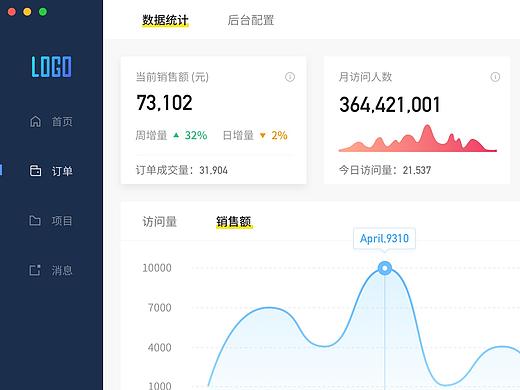Viewport: 520px width, 390px height.
Task: Close window with red button
Action: tap(12, 12)
